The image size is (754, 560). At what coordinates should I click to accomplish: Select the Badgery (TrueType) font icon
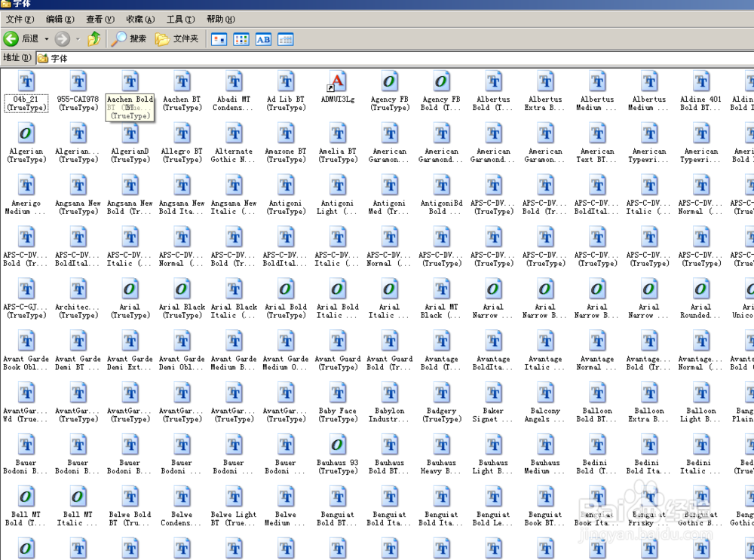coord(442,393)
